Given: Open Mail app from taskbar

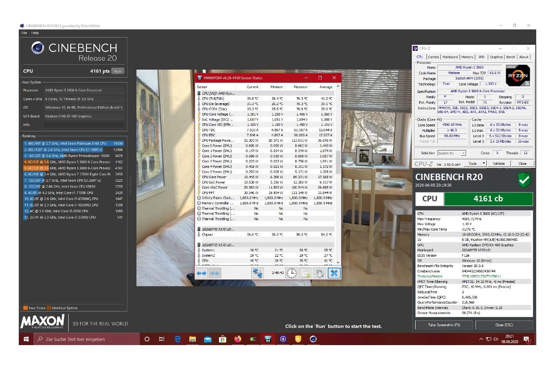Looking at the screenshot, I should click(x=208, y=339).
